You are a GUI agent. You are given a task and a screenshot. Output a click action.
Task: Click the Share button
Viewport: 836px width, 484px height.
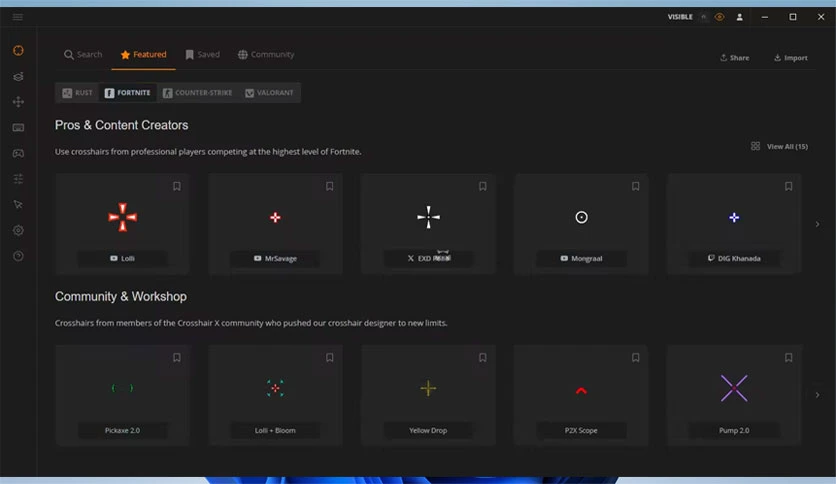point(735,58)
